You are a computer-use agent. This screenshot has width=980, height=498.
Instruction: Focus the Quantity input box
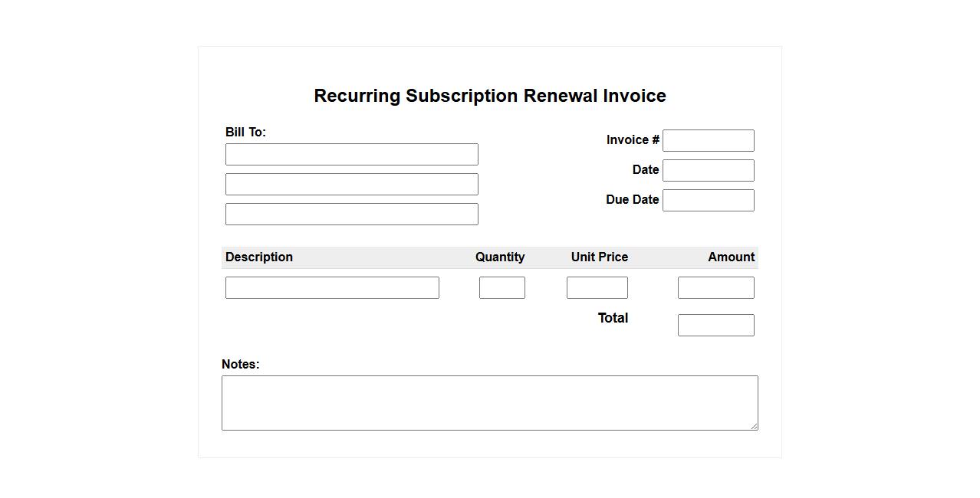(502, 287)
